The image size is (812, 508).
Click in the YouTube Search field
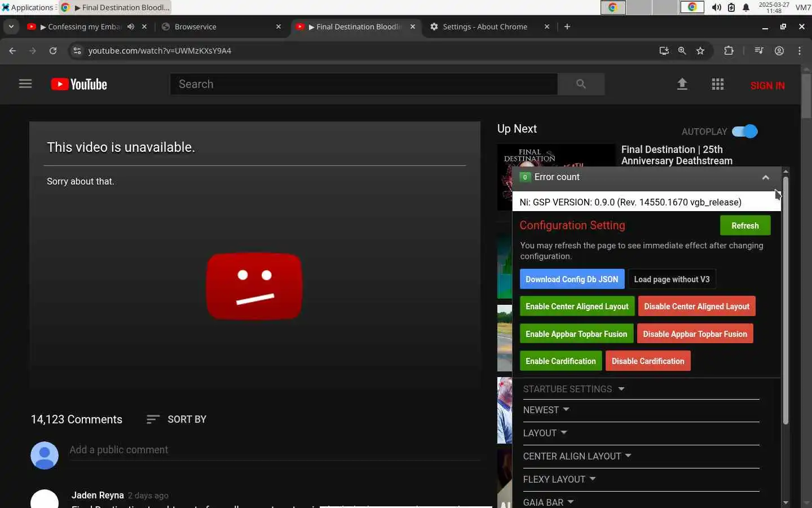click(364, 84)
